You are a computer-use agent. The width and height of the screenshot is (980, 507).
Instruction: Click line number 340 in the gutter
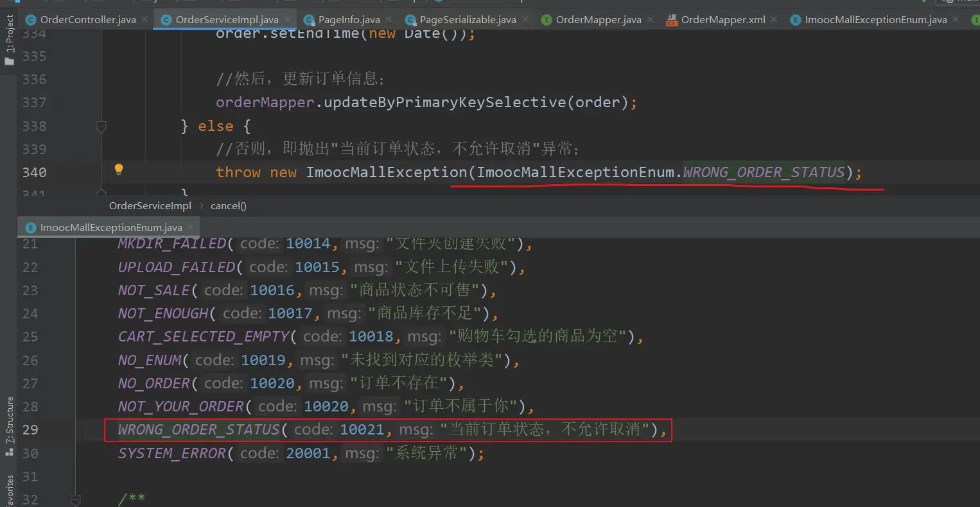click(34, 173)
